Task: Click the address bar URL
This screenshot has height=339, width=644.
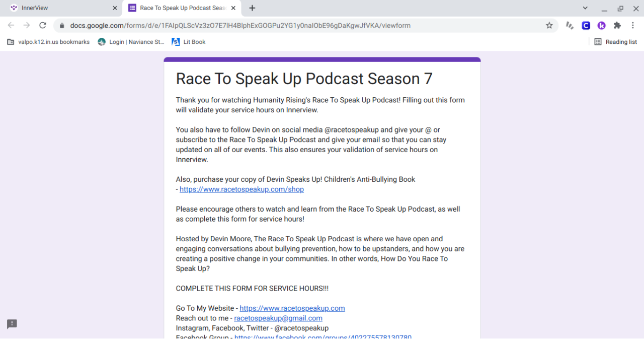Action: point(240,25)
